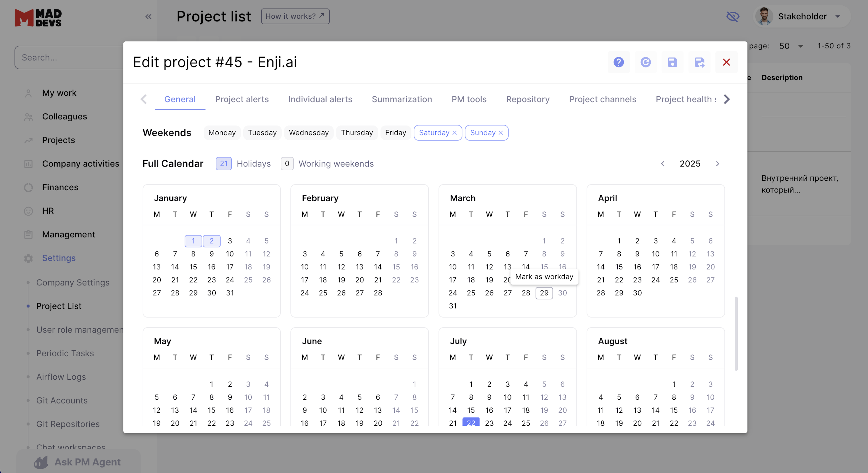Open Project List in sidebar

pos(59,306)
